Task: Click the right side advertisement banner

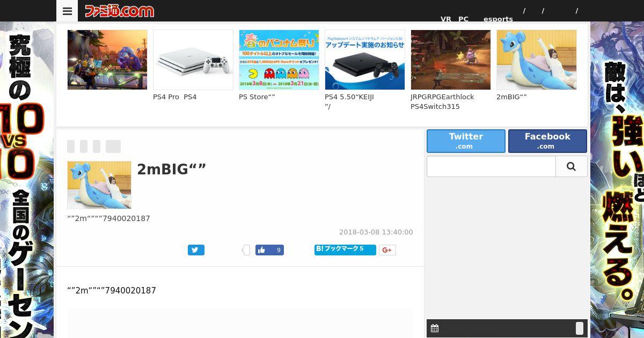Action: click(x=617, y=180)
